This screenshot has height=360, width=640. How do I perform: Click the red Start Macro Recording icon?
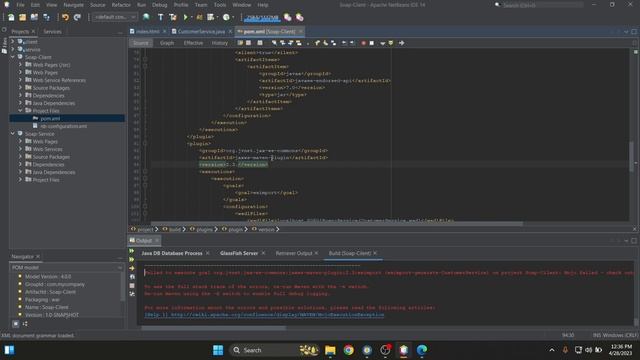[x=363, y=43]
